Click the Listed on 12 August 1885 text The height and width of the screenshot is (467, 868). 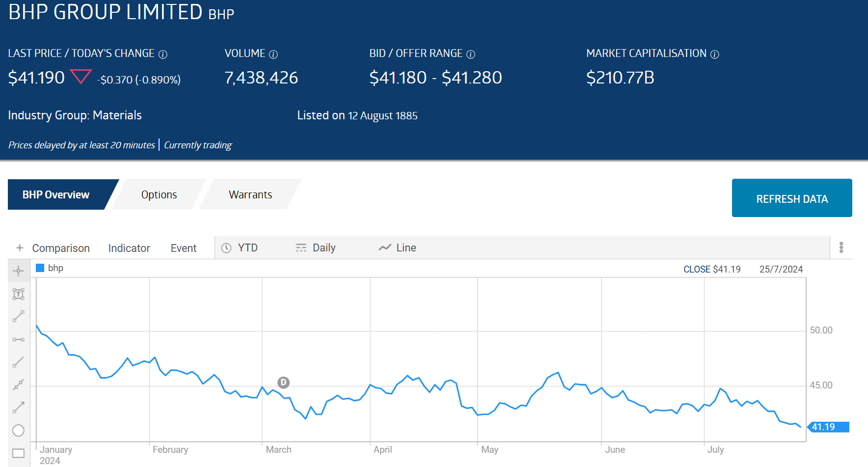click(357, 115)
